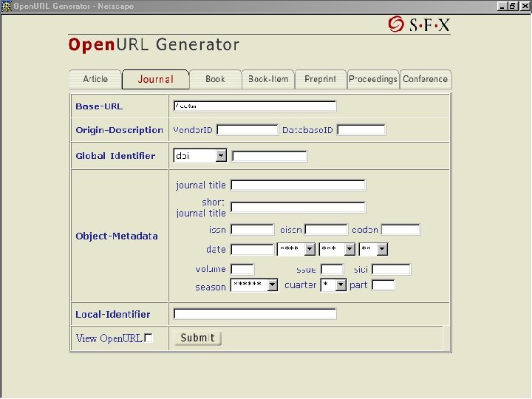The width and height of the screenshot is (532, 399).
Task: Minimize the Netscape window
Action: click(x=502, y=6)
